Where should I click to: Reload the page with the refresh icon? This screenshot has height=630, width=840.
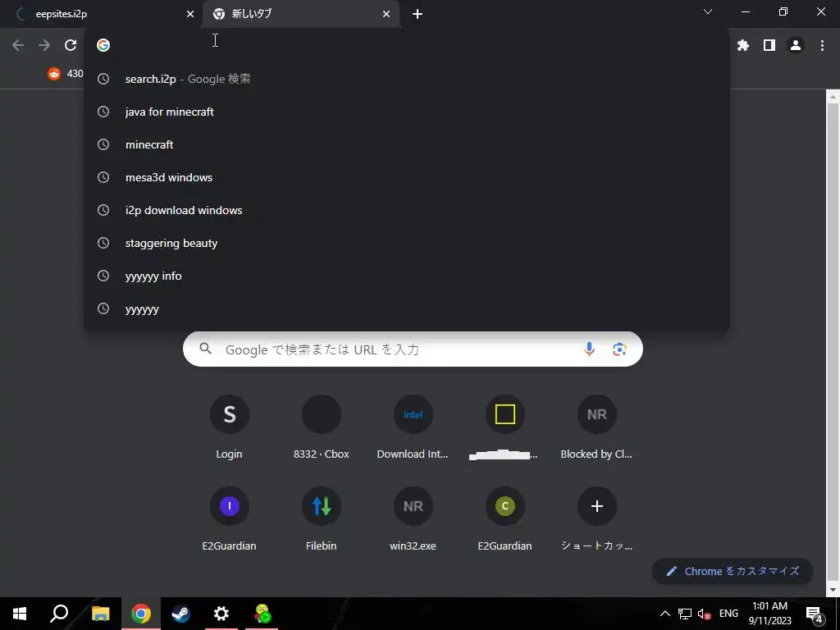[71, 45]
